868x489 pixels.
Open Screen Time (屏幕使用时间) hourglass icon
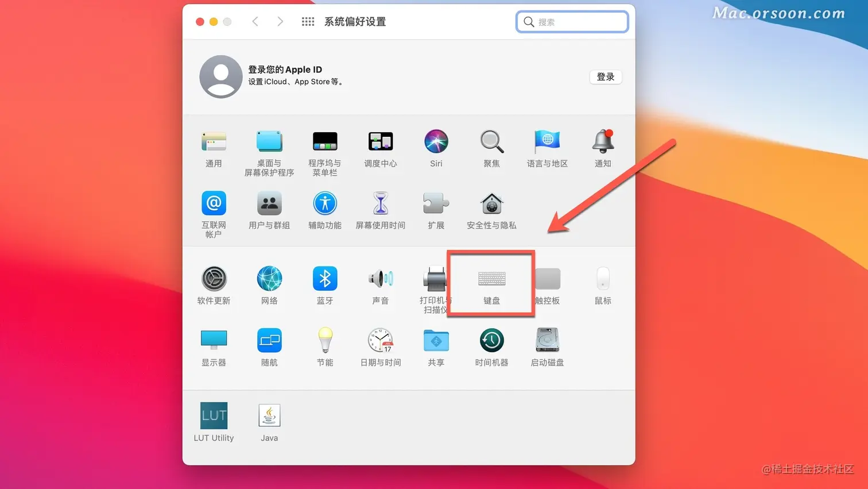click(381, 203)
